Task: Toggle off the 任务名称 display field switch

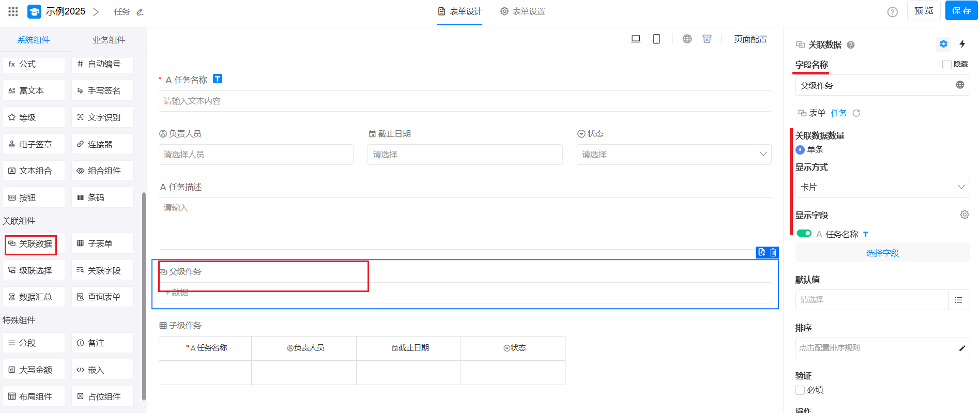Action: pos(804,234)
